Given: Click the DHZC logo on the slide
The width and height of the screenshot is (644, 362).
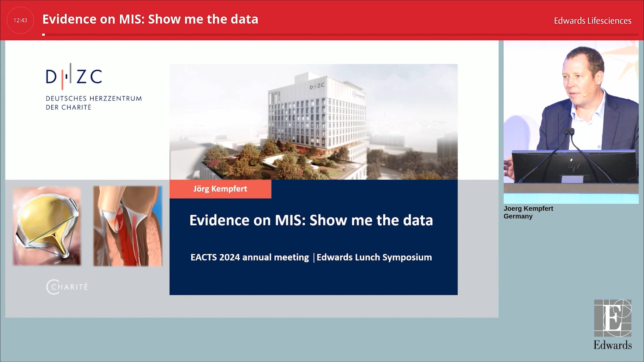Looking at the screenshot, I should pos(74,77).
